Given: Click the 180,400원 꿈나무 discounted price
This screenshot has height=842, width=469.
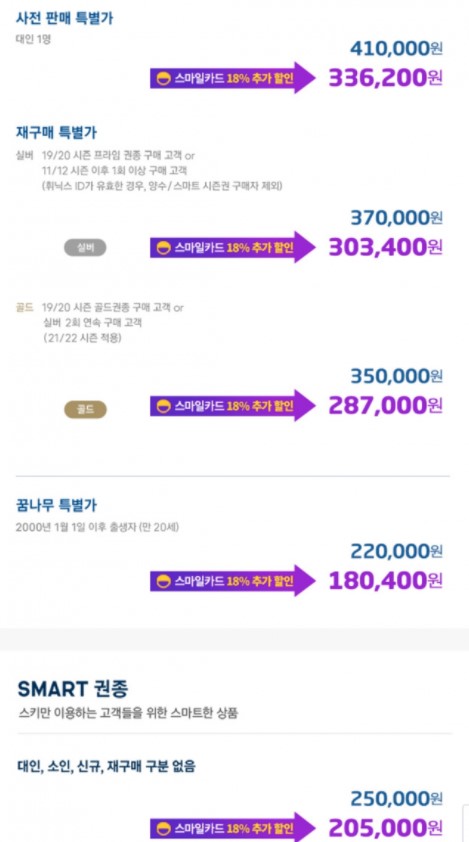Looking at the screenshot, I should pos(385,580).
